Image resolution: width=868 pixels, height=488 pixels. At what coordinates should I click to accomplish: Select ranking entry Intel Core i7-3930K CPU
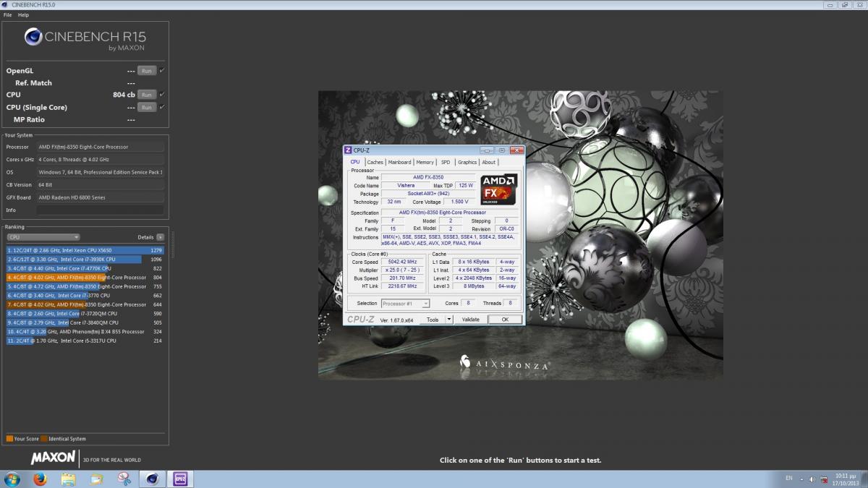(x=85, y=260)
